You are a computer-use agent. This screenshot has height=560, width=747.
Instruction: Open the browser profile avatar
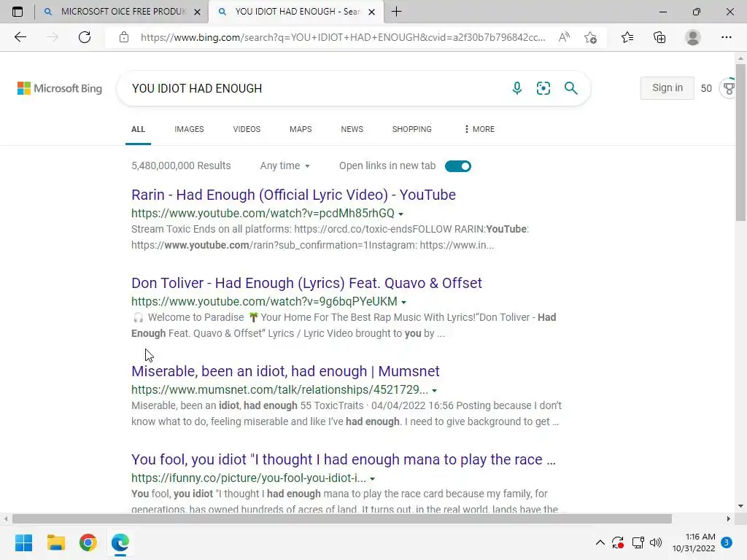(x=693, y=37)
